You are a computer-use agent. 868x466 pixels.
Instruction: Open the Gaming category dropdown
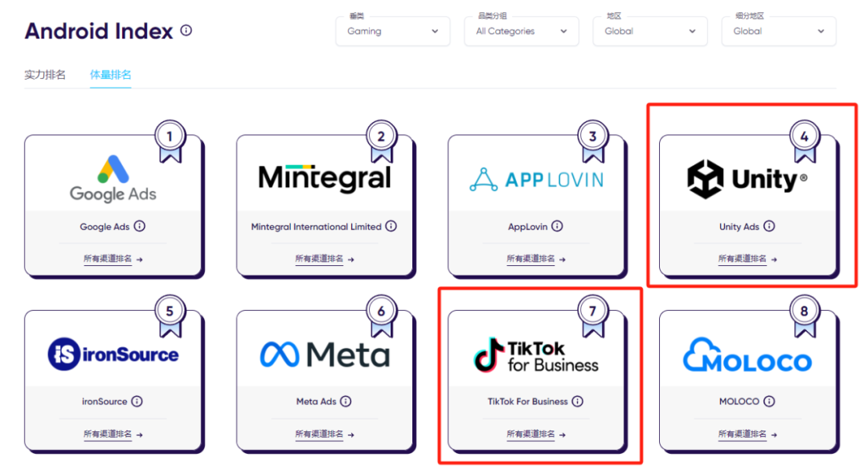(392, 31)
